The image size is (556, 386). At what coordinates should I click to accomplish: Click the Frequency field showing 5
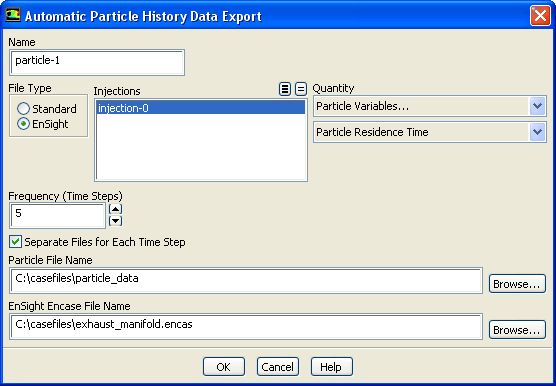click(x=57, y=216)
